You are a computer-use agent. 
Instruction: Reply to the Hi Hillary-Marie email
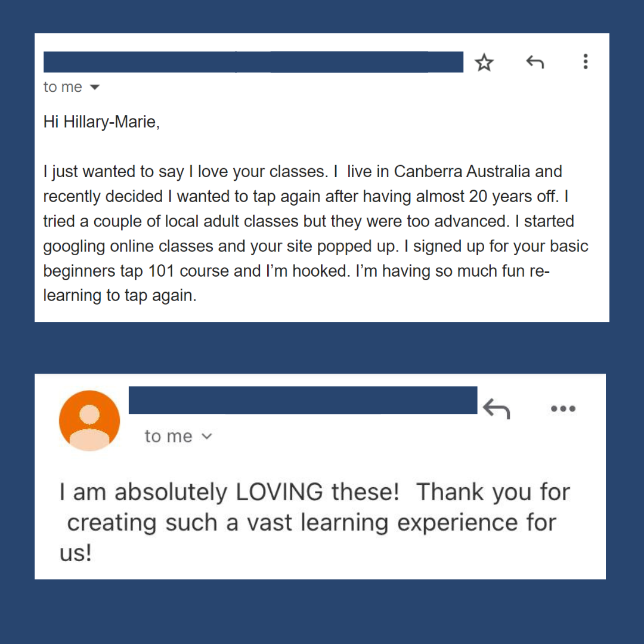(535, 62)
